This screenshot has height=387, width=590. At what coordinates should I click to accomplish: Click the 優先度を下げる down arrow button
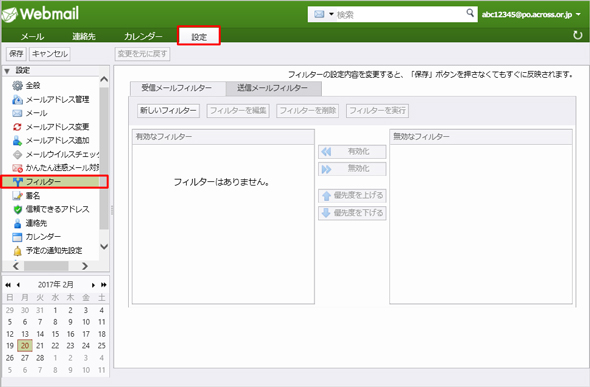352,213
